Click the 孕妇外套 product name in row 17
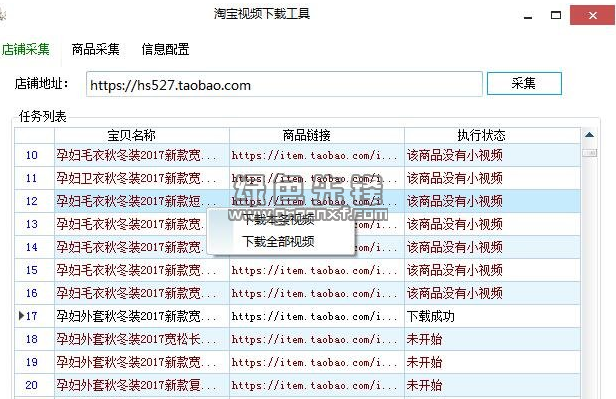The height and width of the screenshot is (399, 616). (x=136, y=316)
